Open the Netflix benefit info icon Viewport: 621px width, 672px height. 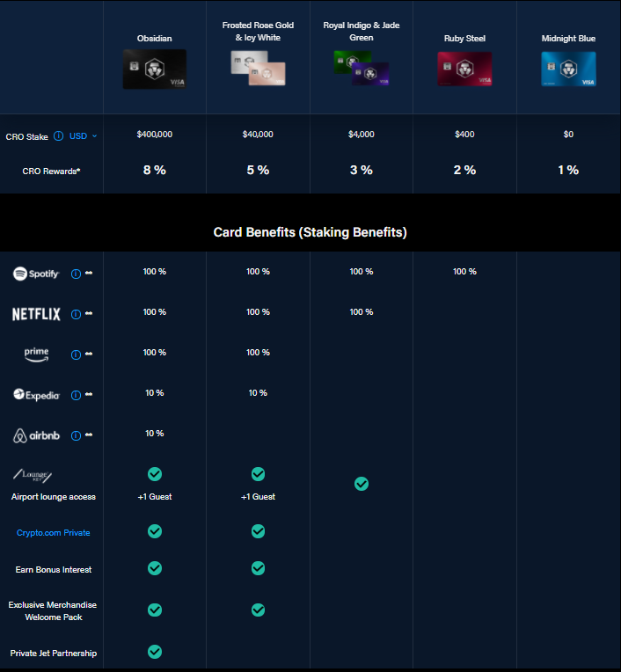[x=76, y=314]
